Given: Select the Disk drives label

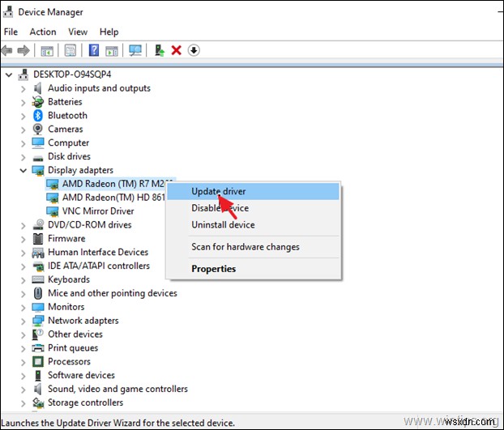Looking at the screenshot, I should (x=69, y=156).
